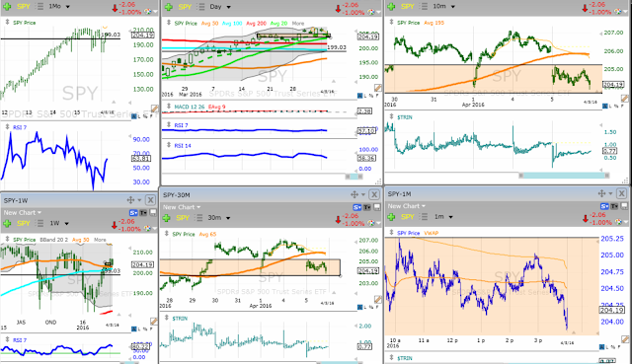The height and width of the screenshot is (364, 632).
Task: Toggle F scale option in 30m chart
Action: 377,307
